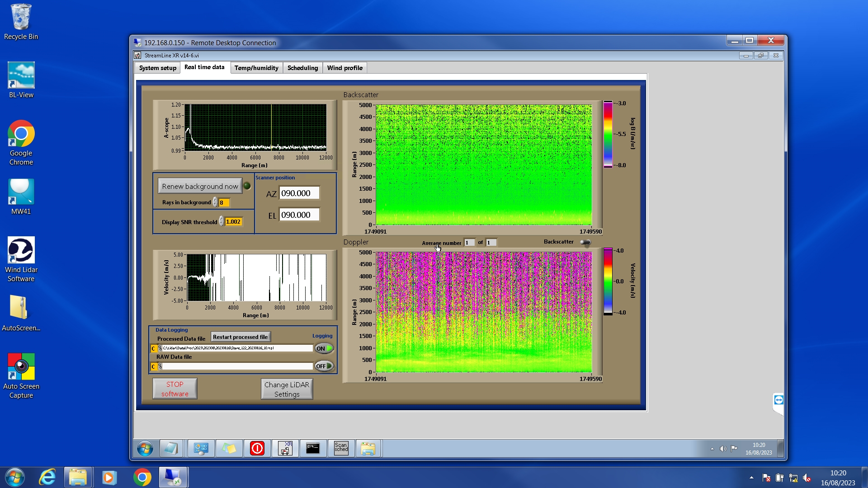Viewport: 868px width, 488px height.
Task: Open the Scan sched icon in remote taskbar
Action: click(341, 448)
